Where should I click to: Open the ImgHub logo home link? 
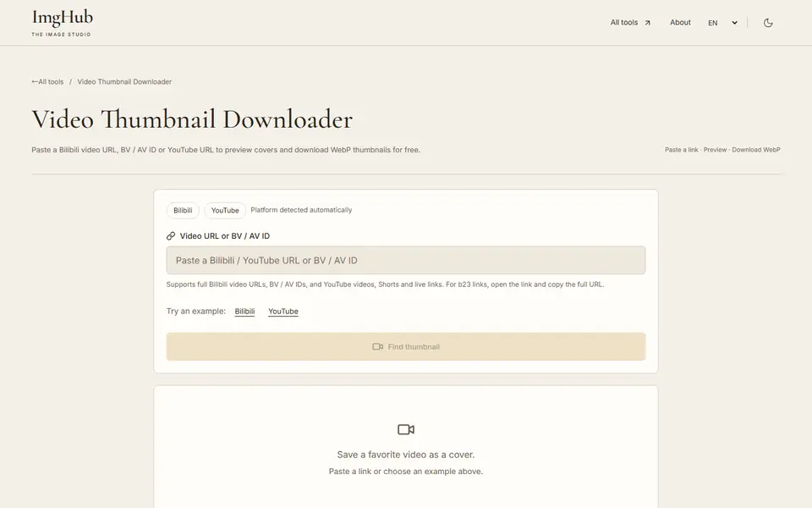click(x=62, y=23)
